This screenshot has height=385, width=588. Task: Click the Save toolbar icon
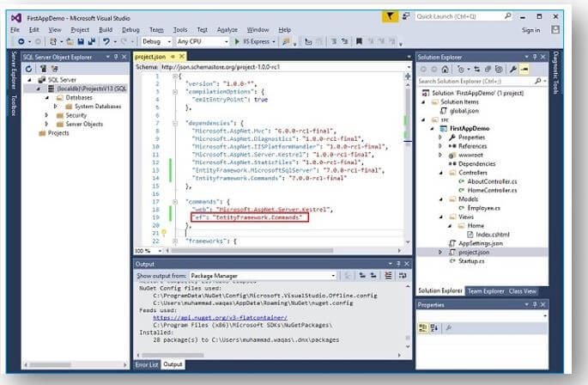[x=81, y=41]
